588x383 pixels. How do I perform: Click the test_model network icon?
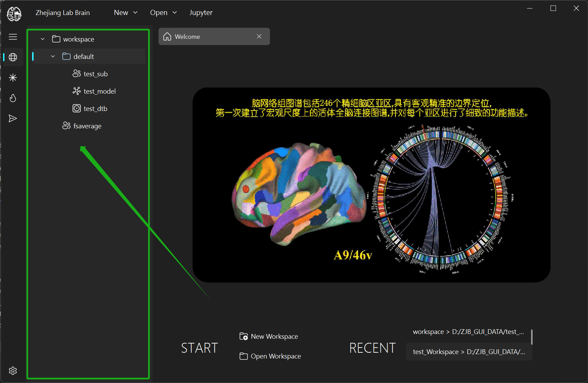coord(77,91)
